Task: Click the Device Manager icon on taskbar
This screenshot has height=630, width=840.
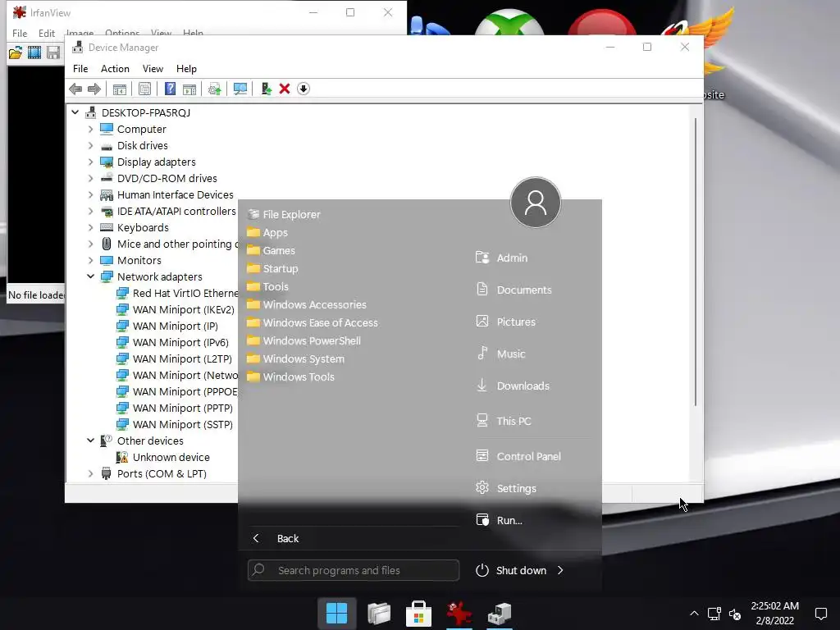Action: coord(500,614)
